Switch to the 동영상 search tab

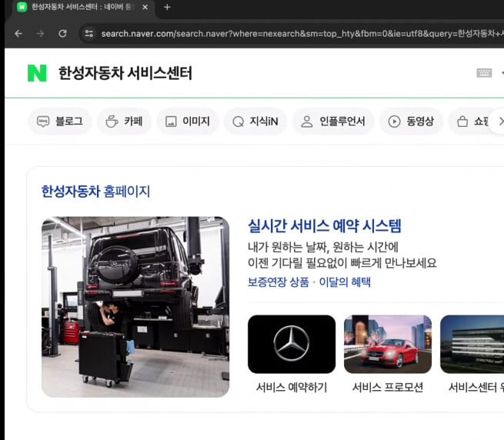coord(412,122)
